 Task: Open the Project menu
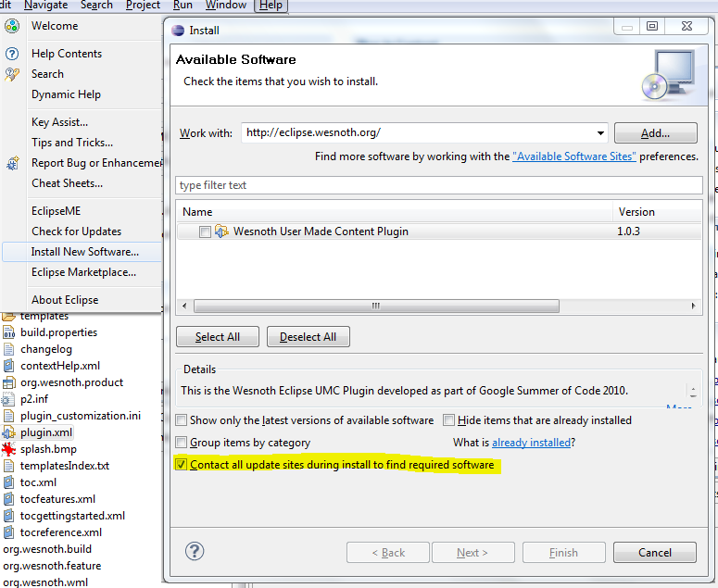coord(143,6)
